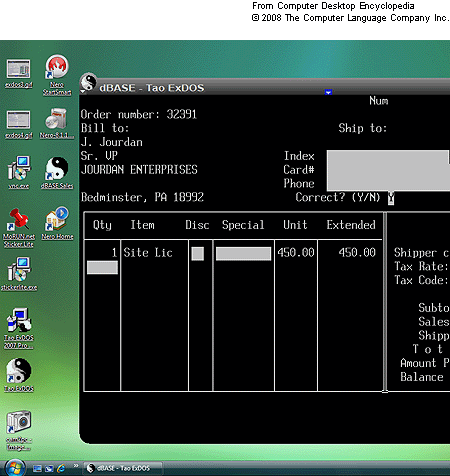Click the 'Sr. VP' title line
This screenshot has height=476, width=450.
pos(99,156)
